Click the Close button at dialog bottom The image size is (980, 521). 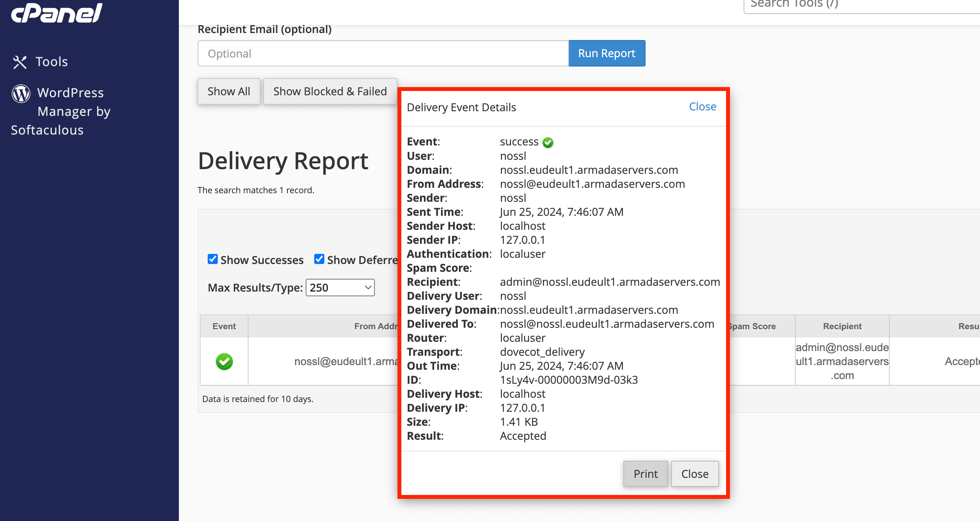(x=695, y=474)
